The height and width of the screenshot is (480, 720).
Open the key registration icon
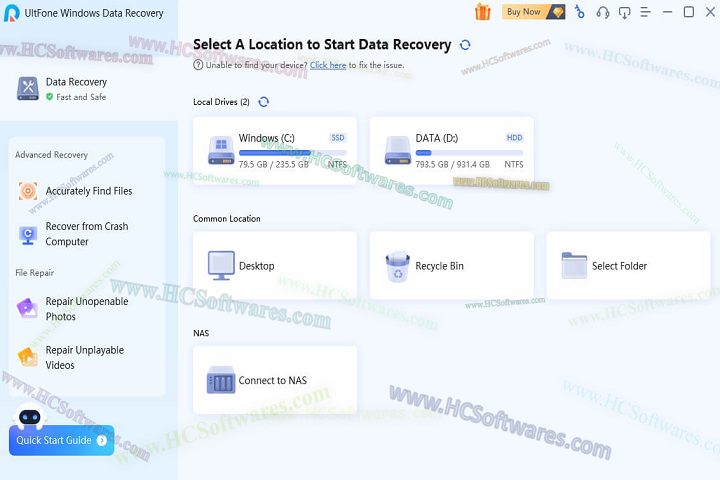pyautogui.click(x=580, y=12)
